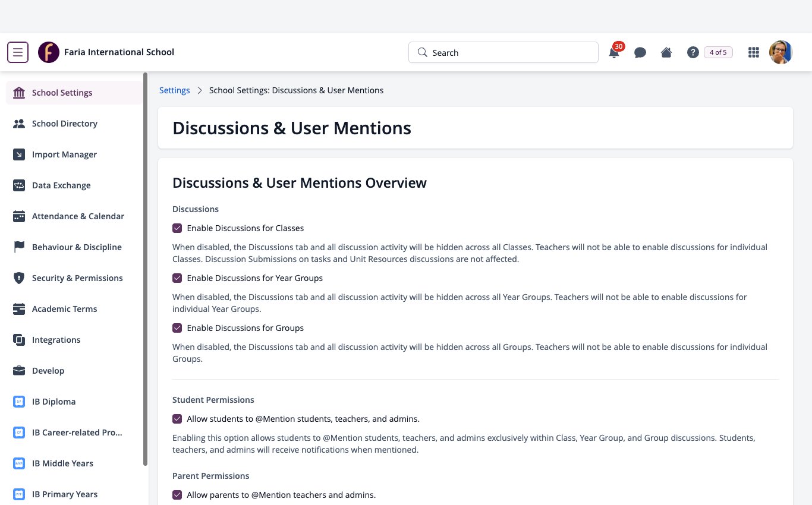Go to the home icon
The width and height of the screenshot is (812, 505).
pyautogui.click(x=666, y=52)
